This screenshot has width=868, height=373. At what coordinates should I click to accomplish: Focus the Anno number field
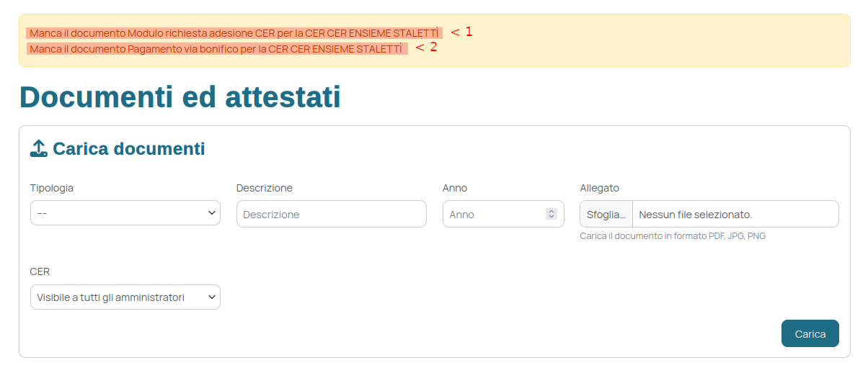(503, 214)
